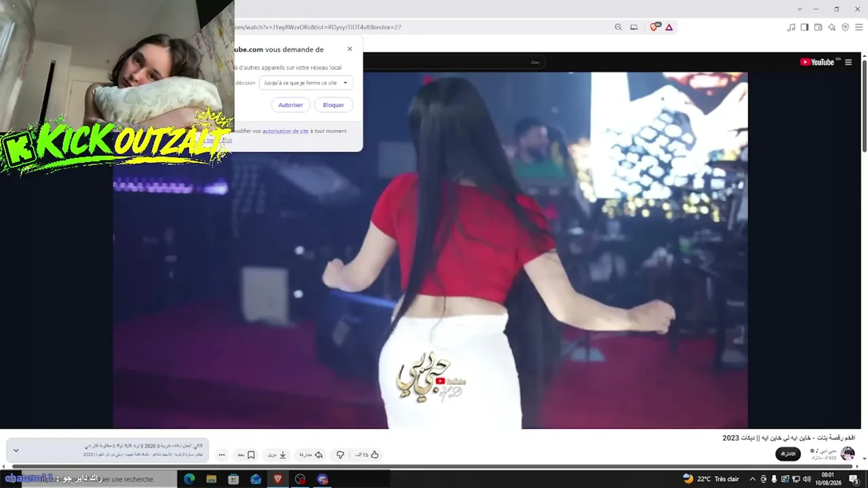Click the Brave Shields lion icon
This screenshot has width=868, height=488.
click(654, 27)
